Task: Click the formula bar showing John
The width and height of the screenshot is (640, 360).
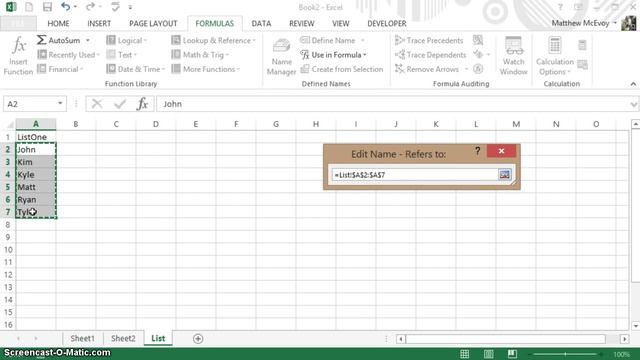Action: tap(392, 104)
